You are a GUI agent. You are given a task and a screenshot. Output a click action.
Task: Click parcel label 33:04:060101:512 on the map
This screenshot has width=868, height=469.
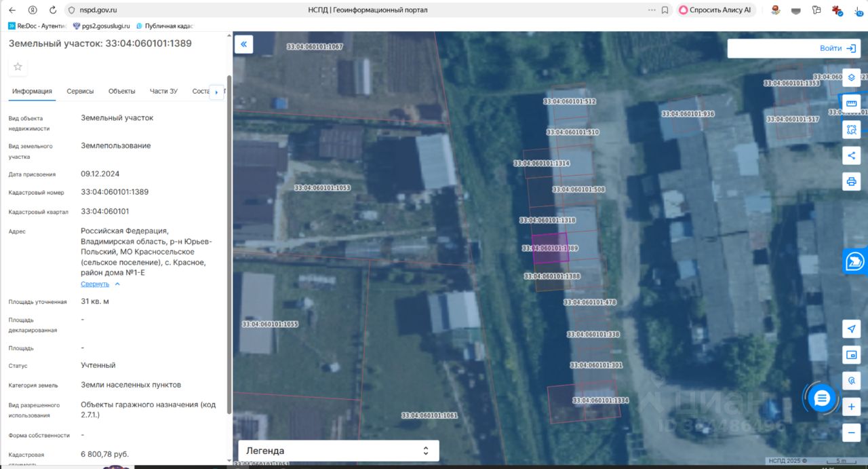(570, 101)
